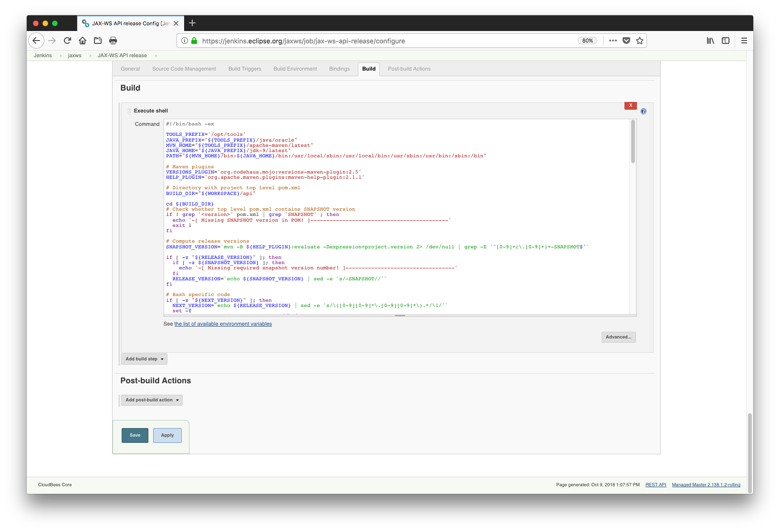Viewport: 780px width, 532px height.
Task: Save page to Pocket
Action: coord(626,41)
